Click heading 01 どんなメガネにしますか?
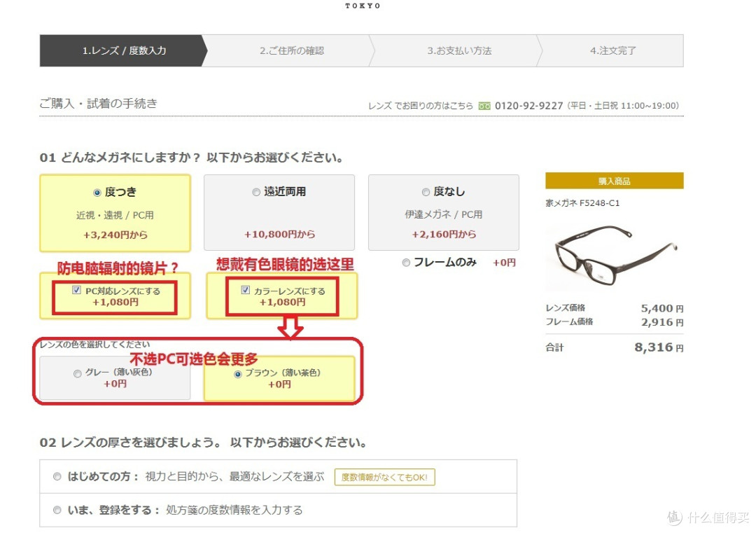The height and width of the screenshot is (533, 756). 120,158
